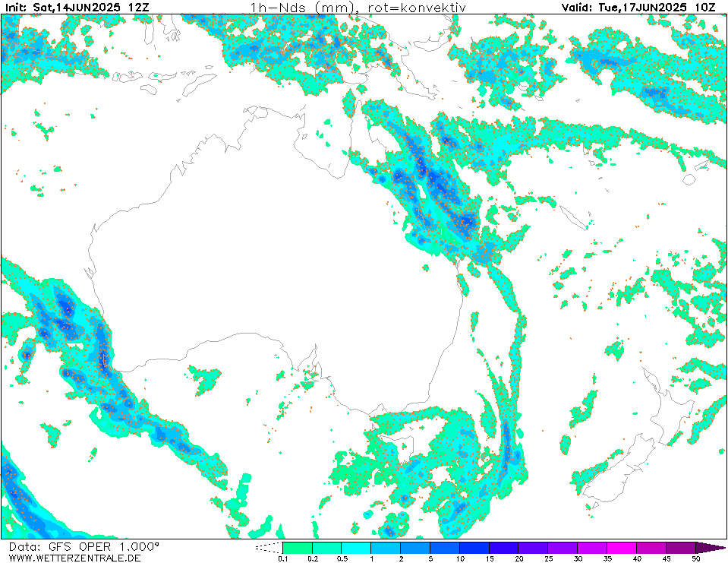Click the legend value 50
The width and height of the screenshot is (728, 563).
point(696,558)
